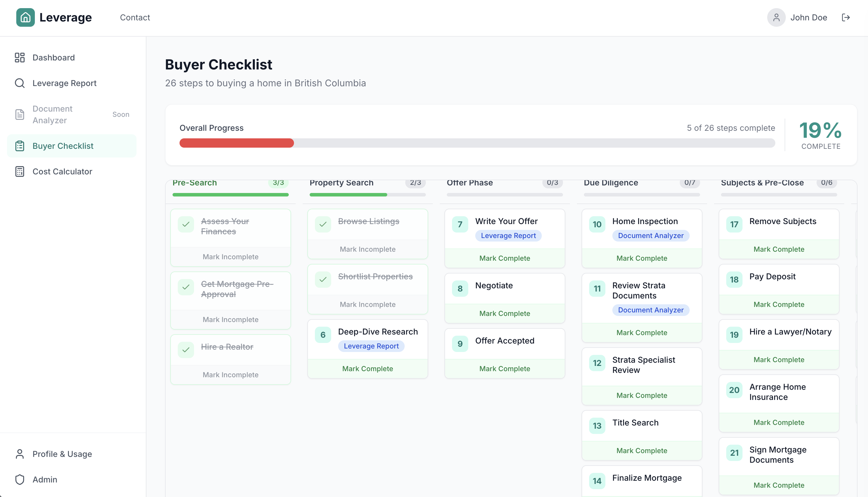Click step number 8 badge for Negotiate
Image resolution: width=868 pixels, height=497 pixels.
click(x=460, y=288)
